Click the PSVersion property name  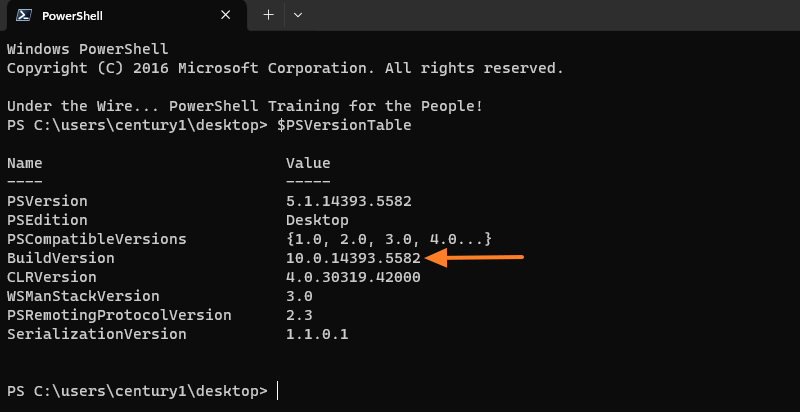pos(47,201)
